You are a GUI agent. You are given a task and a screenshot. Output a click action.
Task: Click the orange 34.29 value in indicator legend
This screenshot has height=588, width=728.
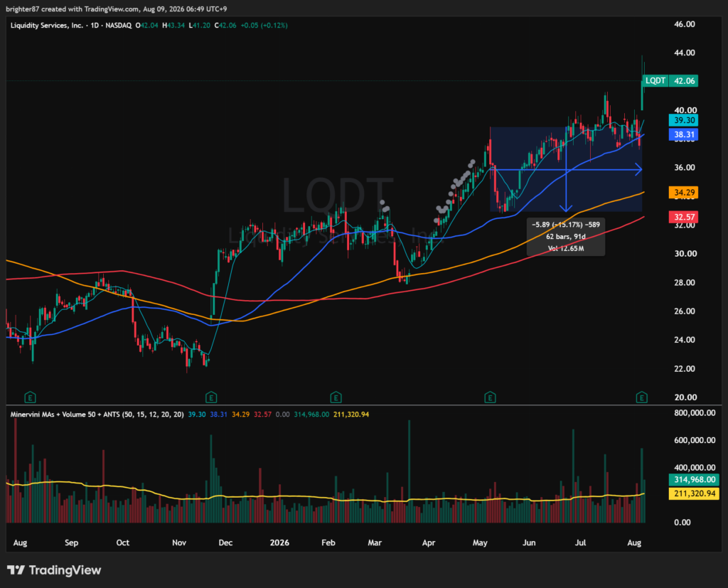(x=240, y=415)
